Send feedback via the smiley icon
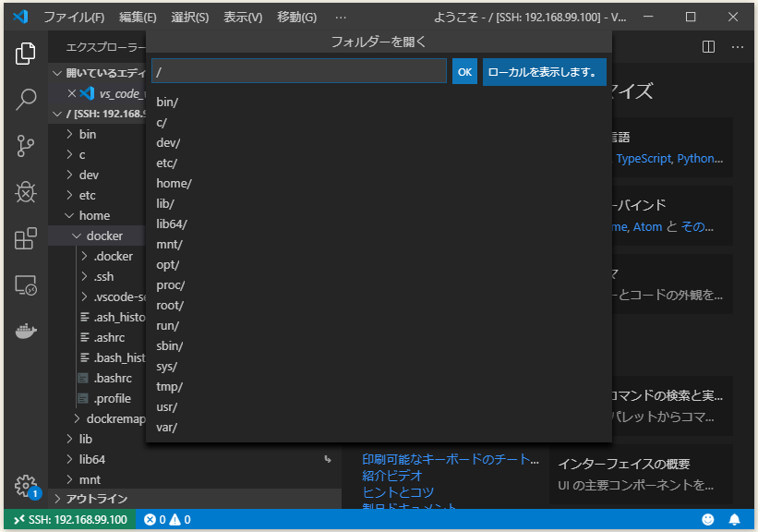The width and height of the screenshot is (758, 532). pos(709,520)
